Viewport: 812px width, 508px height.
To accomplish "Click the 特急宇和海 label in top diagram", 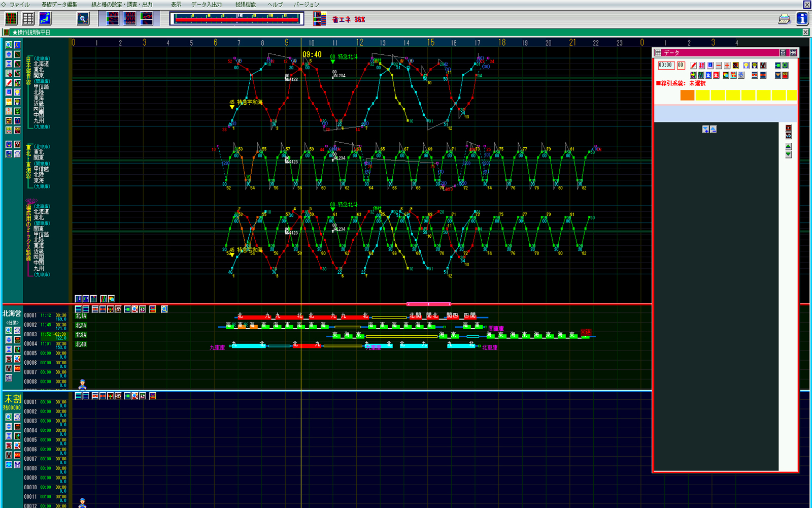I will point(250,102).
